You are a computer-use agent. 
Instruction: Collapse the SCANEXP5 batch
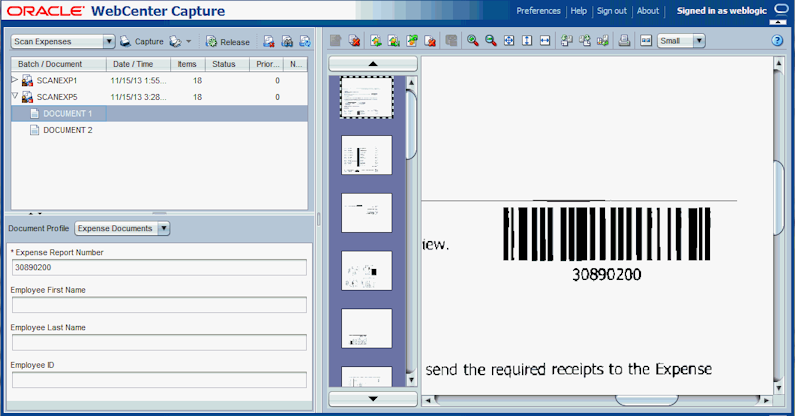(15, 96)
